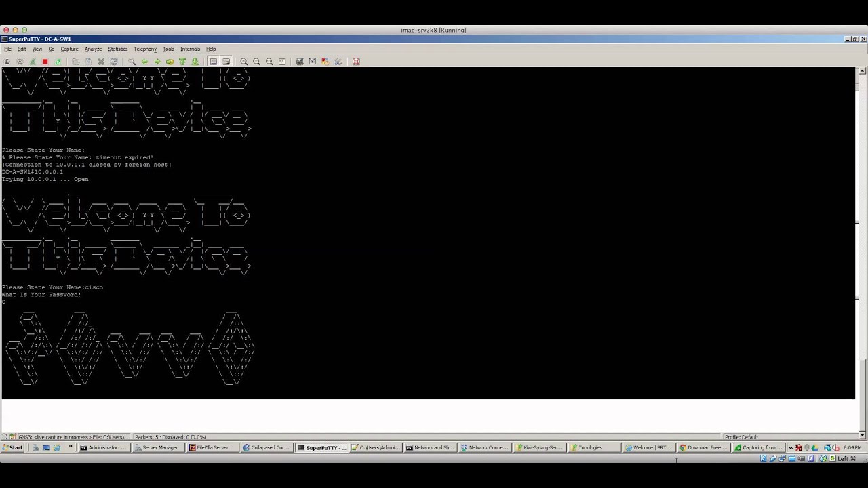Image resolution: width=868 pixels, height=488 pixels.
Task: Click the taskbar clock 6:04 PM
Action: tap(852, 447)
